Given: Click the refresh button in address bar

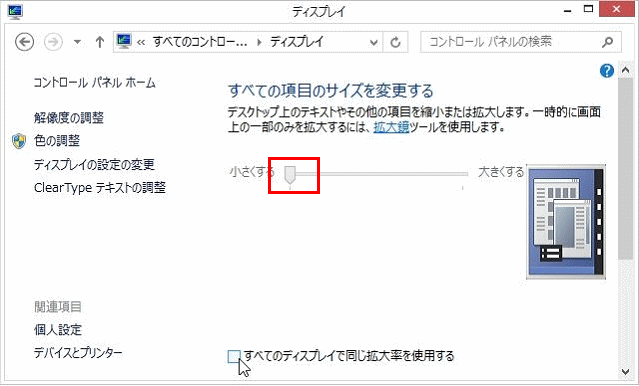Looking at the screenshot, I should [395, 42].
